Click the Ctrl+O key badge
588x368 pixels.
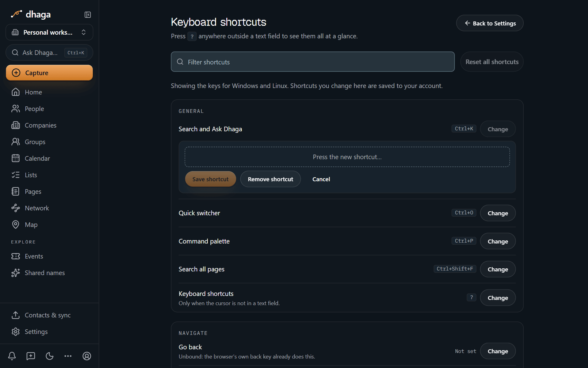pyautogui.click(x=464, y=213)
